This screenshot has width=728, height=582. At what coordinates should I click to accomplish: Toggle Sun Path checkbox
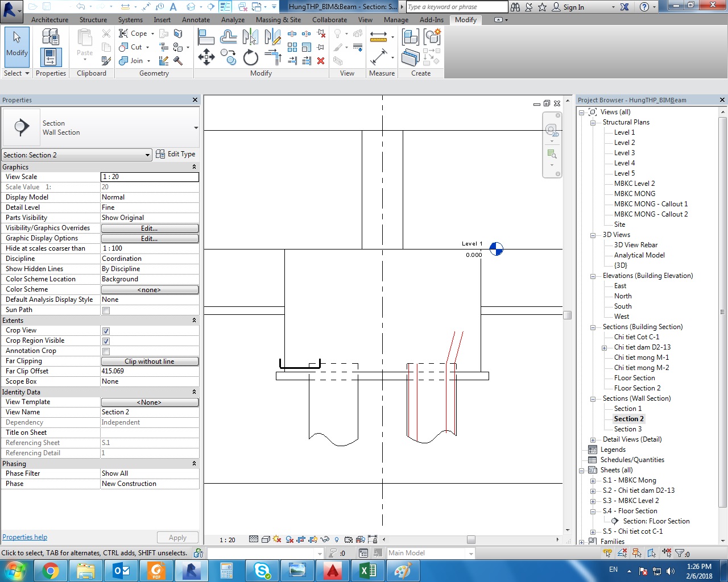[106, 310]
